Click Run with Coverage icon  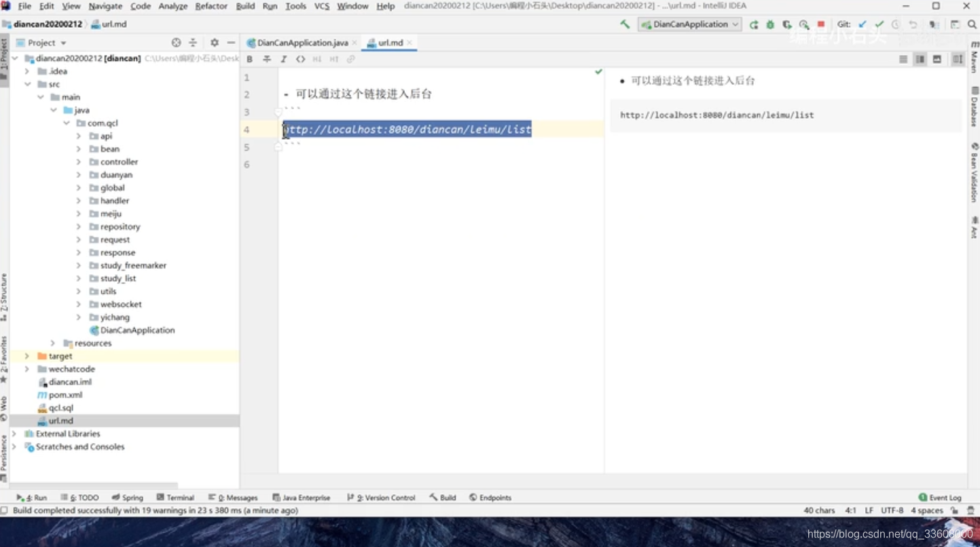tap(787, 24)
